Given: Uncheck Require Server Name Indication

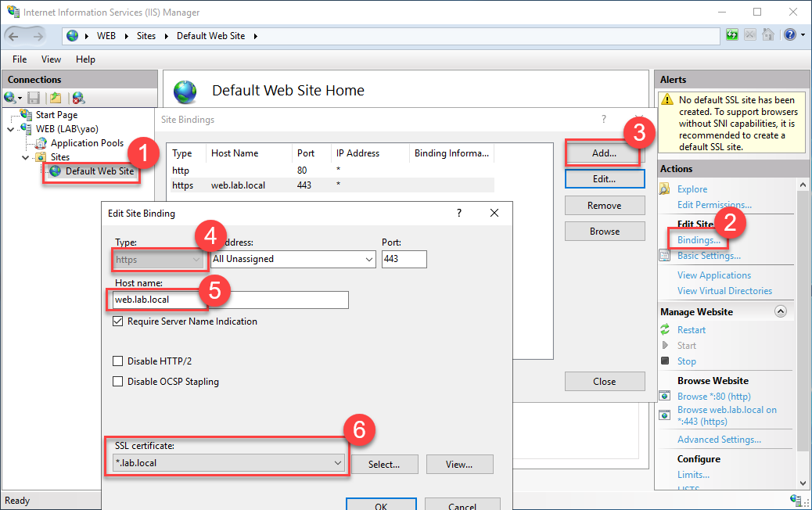Looking at the screenshot, I should coord(119,321).
